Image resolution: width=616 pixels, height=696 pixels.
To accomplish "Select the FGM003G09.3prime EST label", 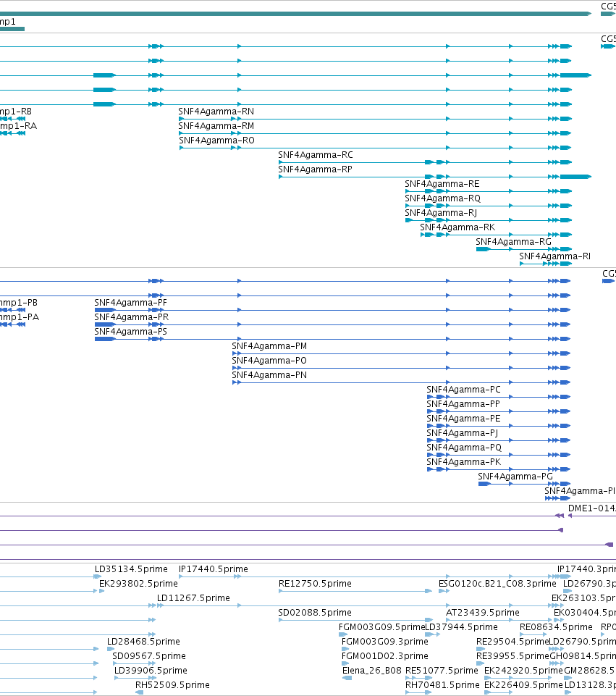I will click(x=385, y=642).
